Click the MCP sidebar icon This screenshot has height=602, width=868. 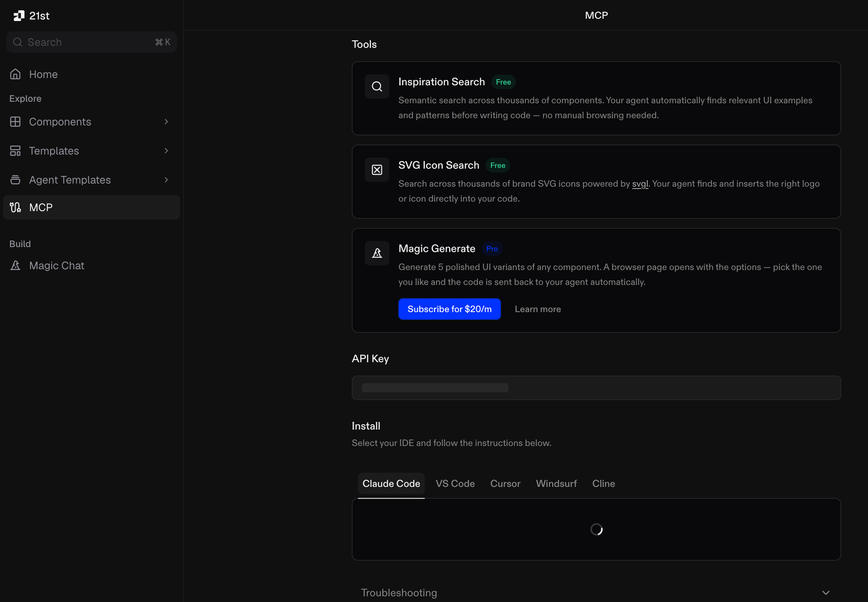(16, 207)
